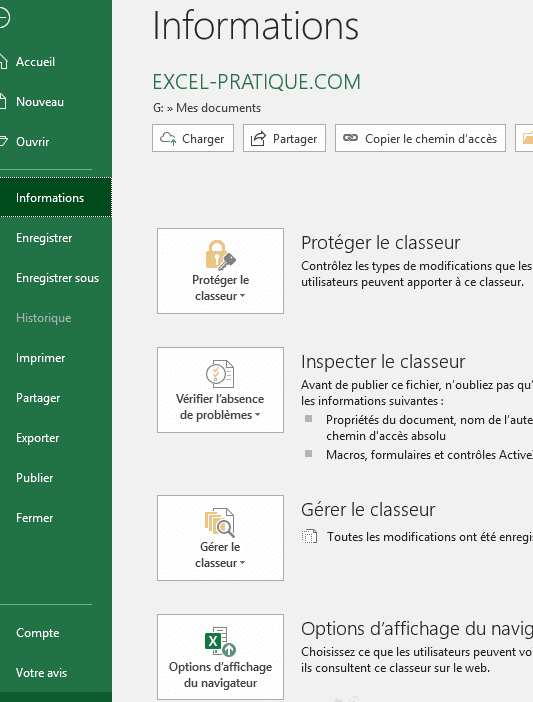Select Partager in the left sidebar
The width and height of the screenshot is (533, 702).
tap(38, 398)
